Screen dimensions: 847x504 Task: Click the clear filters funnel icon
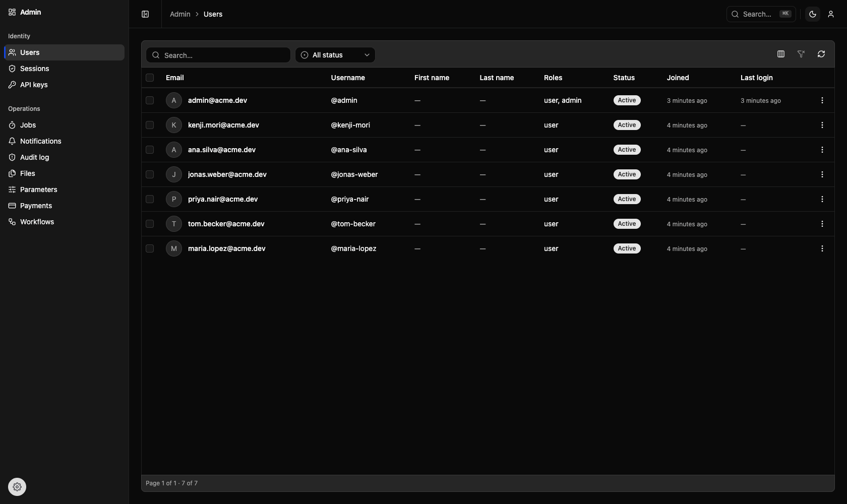tap(801, 54)
